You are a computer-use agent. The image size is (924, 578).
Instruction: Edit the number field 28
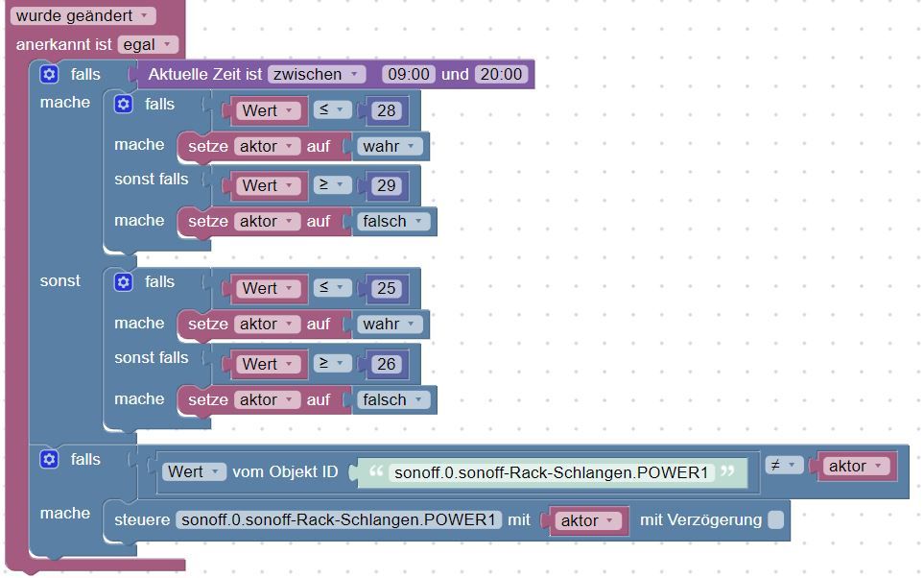pyautogui.click(x=387, y=110)
